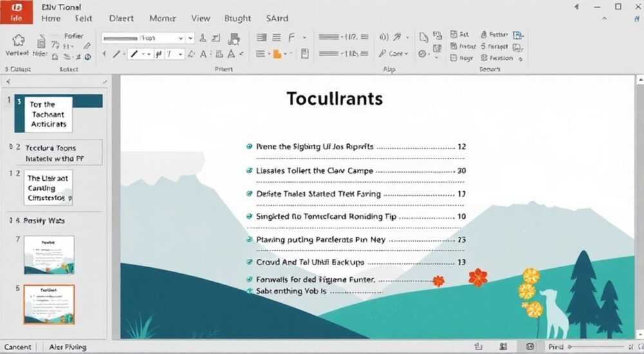Open the View ribbon tab
The width and height of the screenshot is (644, 354).
[x=201, y=19]
